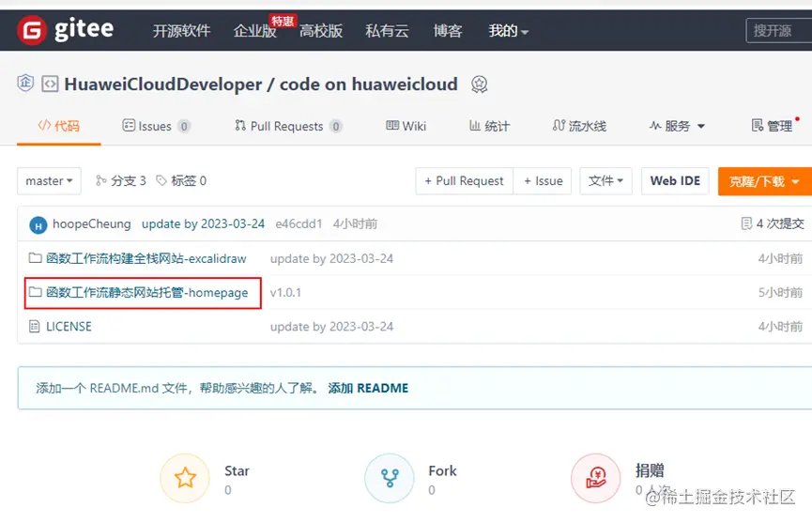Click the commits list icon next to 4 次提交
This screenshot has height=523, width=812.
746,223
